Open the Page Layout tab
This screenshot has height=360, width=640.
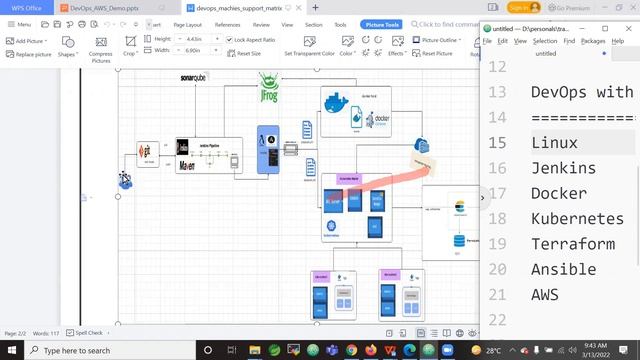187,25
